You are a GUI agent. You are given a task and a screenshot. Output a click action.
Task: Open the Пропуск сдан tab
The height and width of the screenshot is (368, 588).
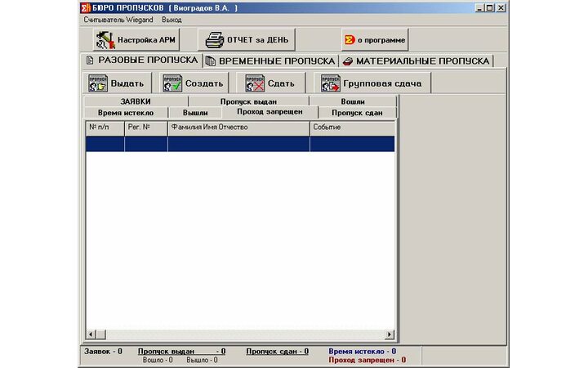(357, 112)
